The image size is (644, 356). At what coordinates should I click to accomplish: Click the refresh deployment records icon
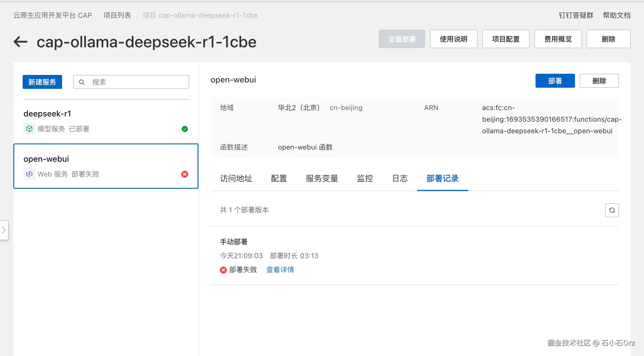(x=612, y=210)
